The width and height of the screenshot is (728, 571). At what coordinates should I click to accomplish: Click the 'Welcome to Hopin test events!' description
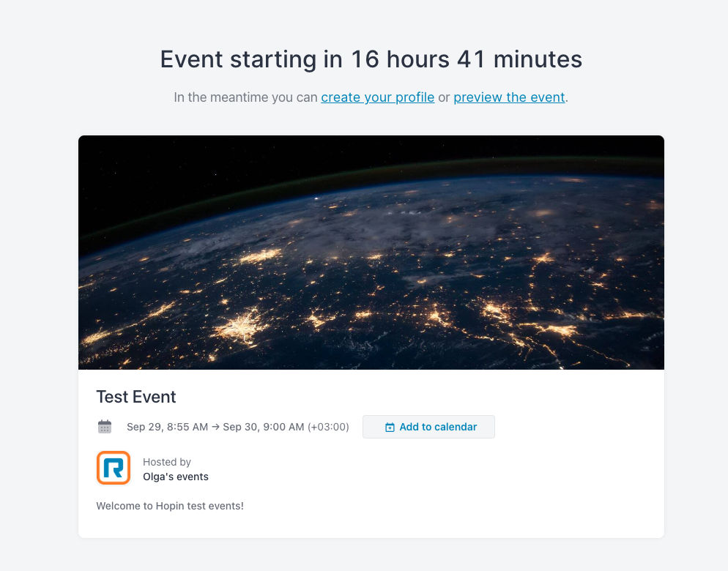(170, 506)
